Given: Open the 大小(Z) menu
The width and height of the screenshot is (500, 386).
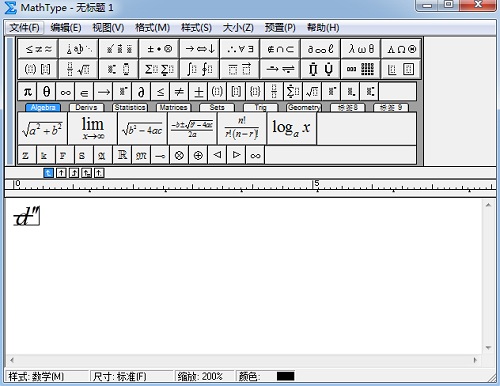Looking at the screenshot, I should point(238,28).
